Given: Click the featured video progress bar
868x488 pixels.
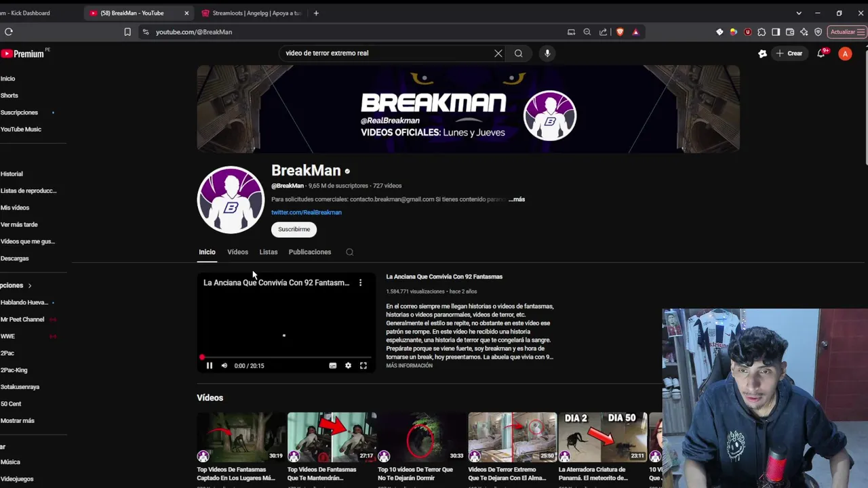Looking at the screenshot, I should 286,357.
